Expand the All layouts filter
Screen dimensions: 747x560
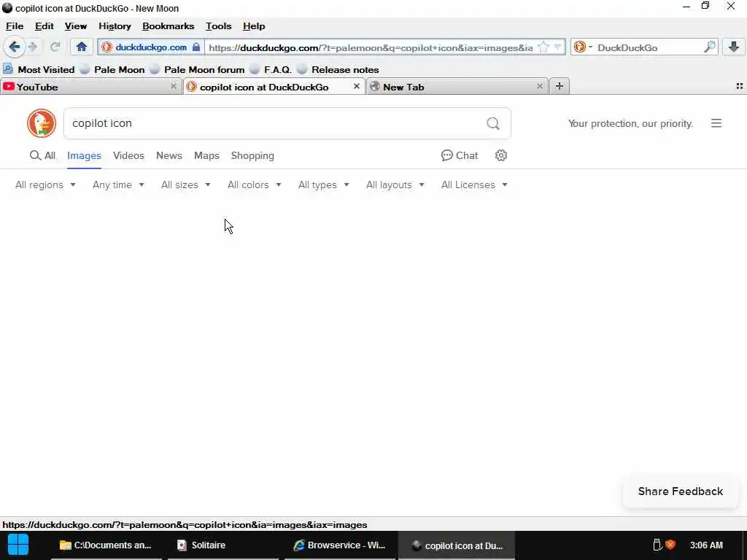pos(395,184)
